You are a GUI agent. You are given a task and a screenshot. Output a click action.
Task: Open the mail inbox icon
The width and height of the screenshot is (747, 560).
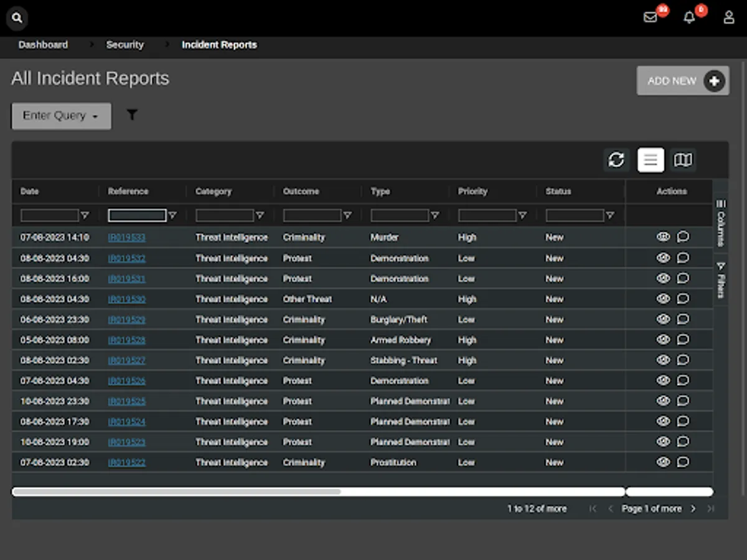click(651, 17)
